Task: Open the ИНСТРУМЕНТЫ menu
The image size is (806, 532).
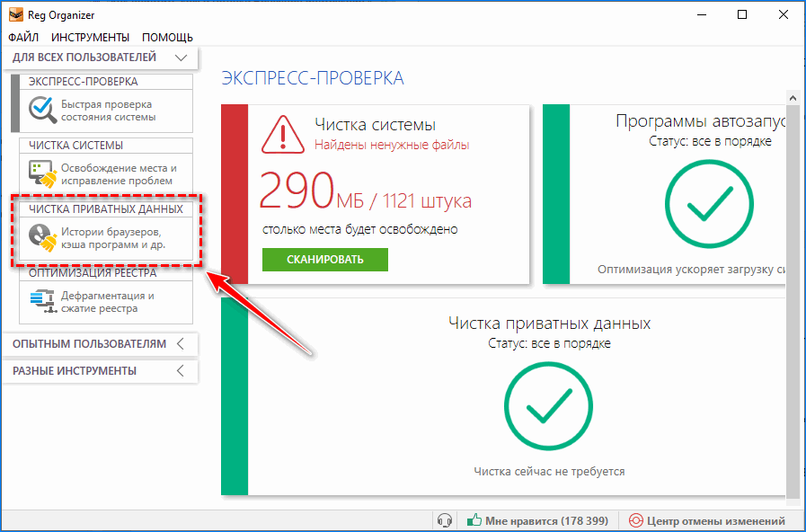Action: [90, 37]
